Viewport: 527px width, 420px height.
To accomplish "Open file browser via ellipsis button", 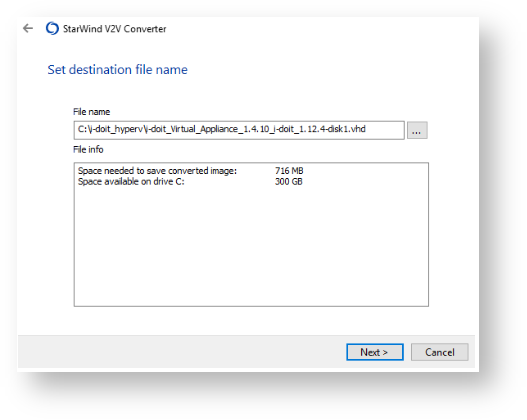I will click(x=417, y=130).
